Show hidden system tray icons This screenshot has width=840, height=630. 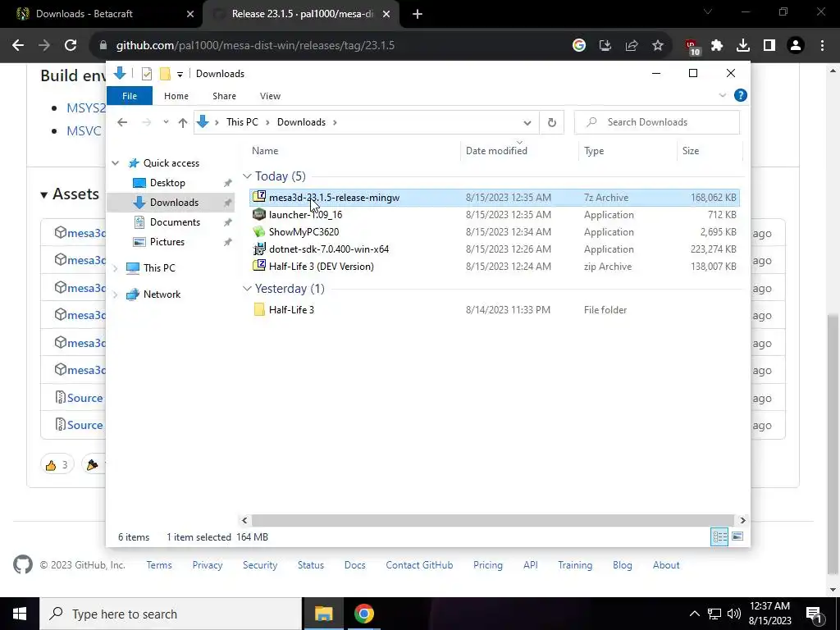click(x=694, y=614)
